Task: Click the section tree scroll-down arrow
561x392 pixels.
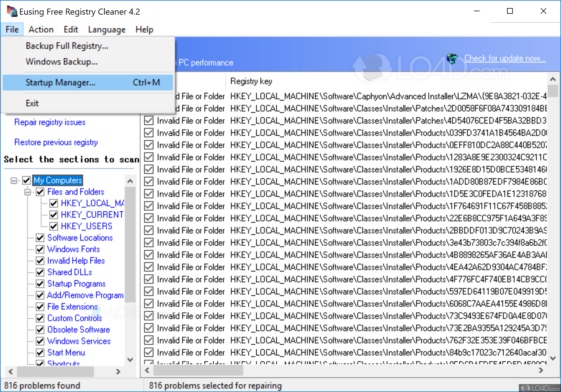Action: click(130, 360)
